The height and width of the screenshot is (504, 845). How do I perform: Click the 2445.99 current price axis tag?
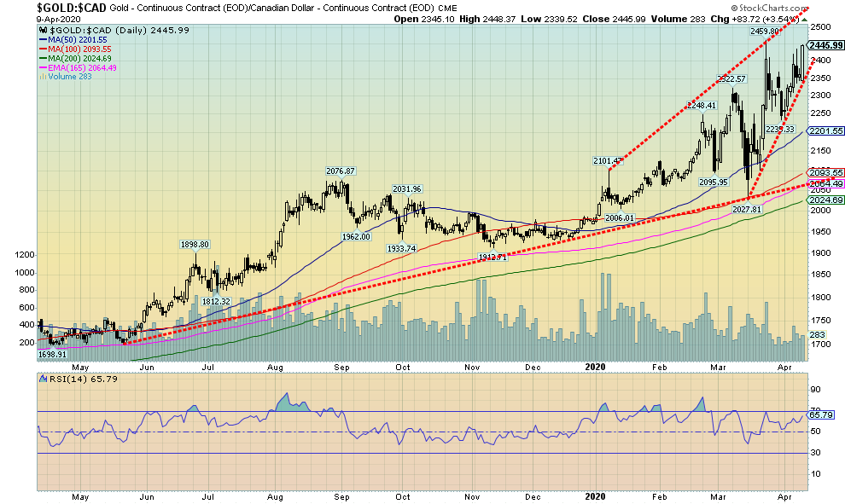point(825,46)
